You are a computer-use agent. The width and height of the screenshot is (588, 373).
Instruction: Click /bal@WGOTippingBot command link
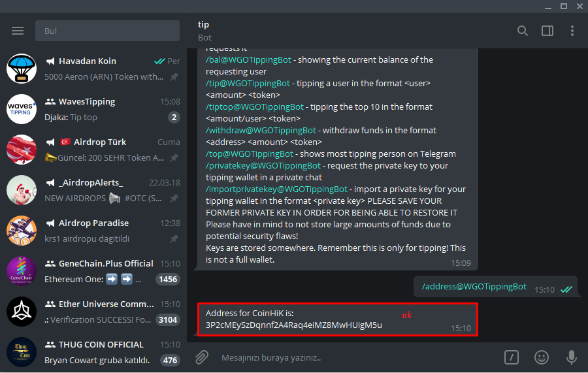[248, 59]
